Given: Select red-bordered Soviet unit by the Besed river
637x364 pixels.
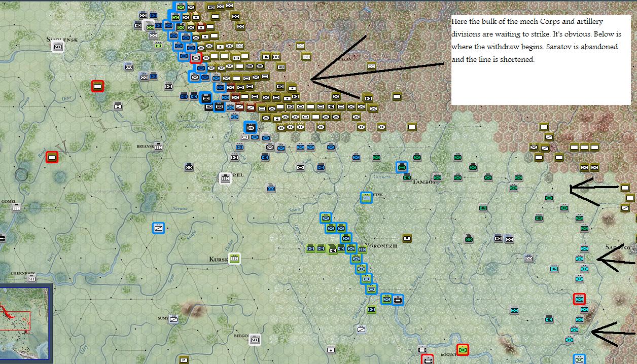Looking at the screenshot, I should [51, 157].
